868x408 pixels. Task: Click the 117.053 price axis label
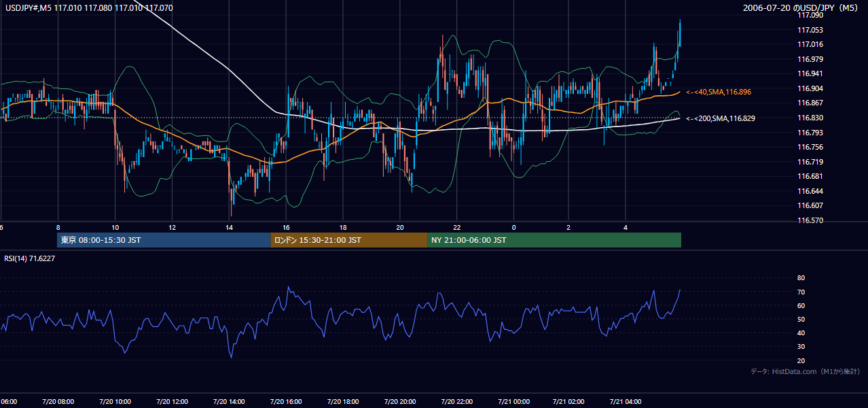pyautogui.click(x=810, y=30)
